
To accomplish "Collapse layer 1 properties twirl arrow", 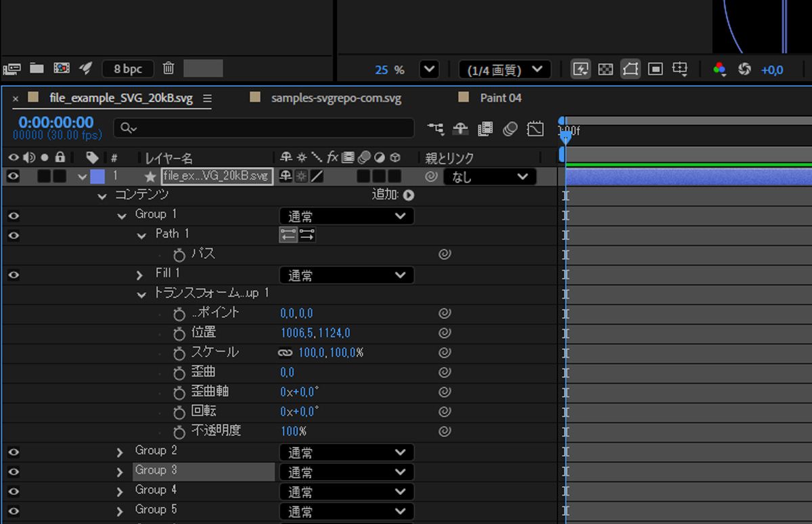I will 82,177.
